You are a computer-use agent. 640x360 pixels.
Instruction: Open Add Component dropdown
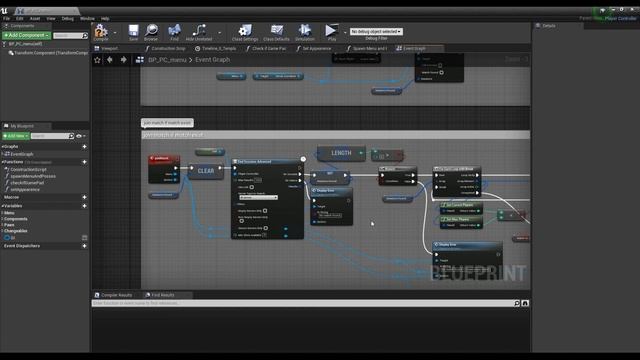[27, 36]
